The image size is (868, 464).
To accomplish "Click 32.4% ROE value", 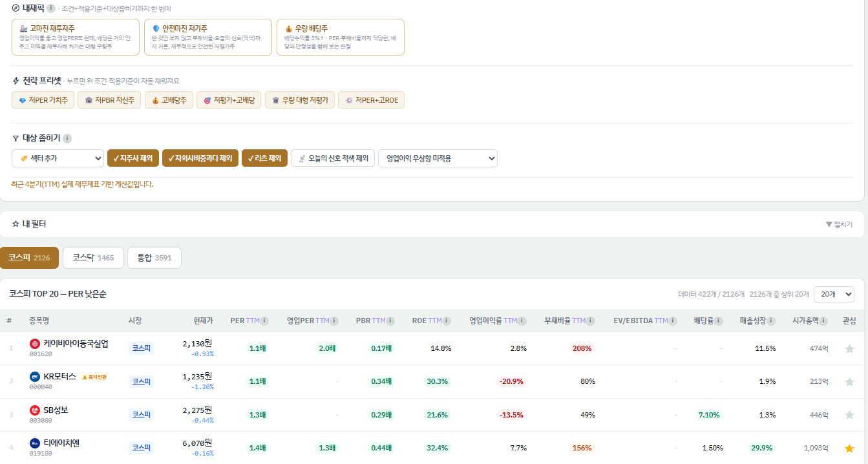I will [438, 448].
